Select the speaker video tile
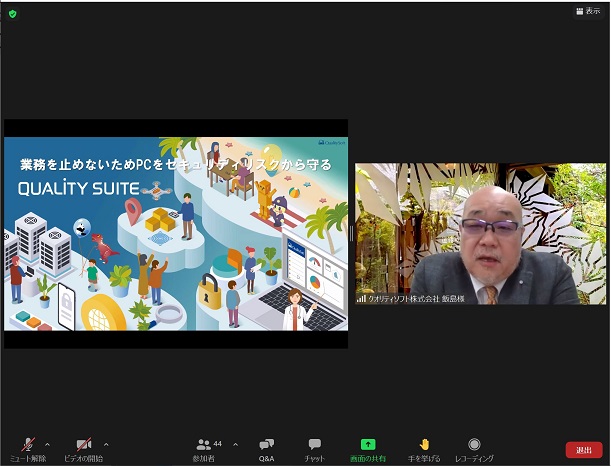Screen dimensions: 611x466 [480, 233]
